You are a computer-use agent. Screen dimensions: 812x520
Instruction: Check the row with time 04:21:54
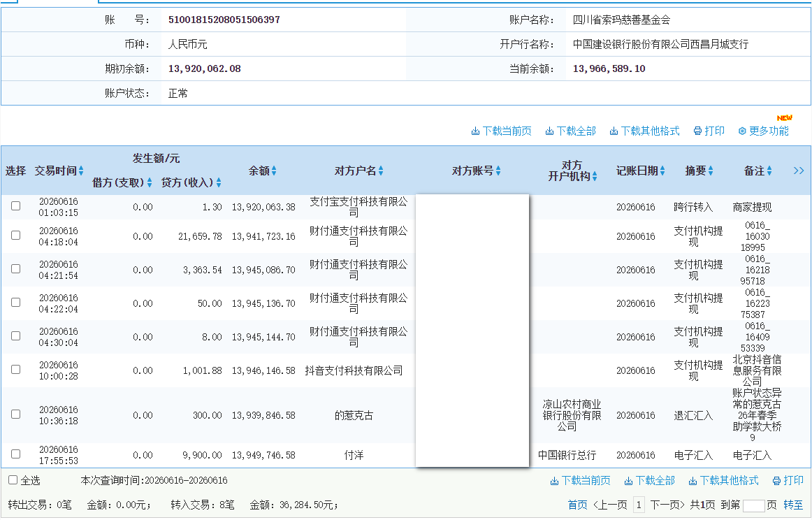point(16,269)
